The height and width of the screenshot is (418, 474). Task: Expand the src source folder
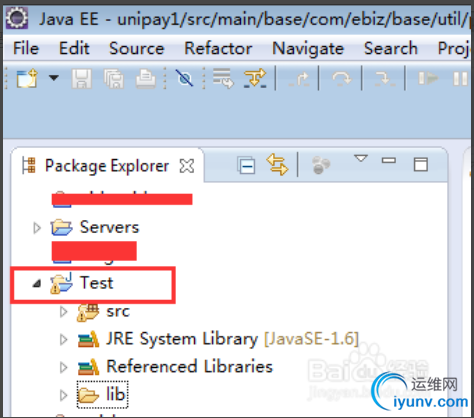point(63,312)
